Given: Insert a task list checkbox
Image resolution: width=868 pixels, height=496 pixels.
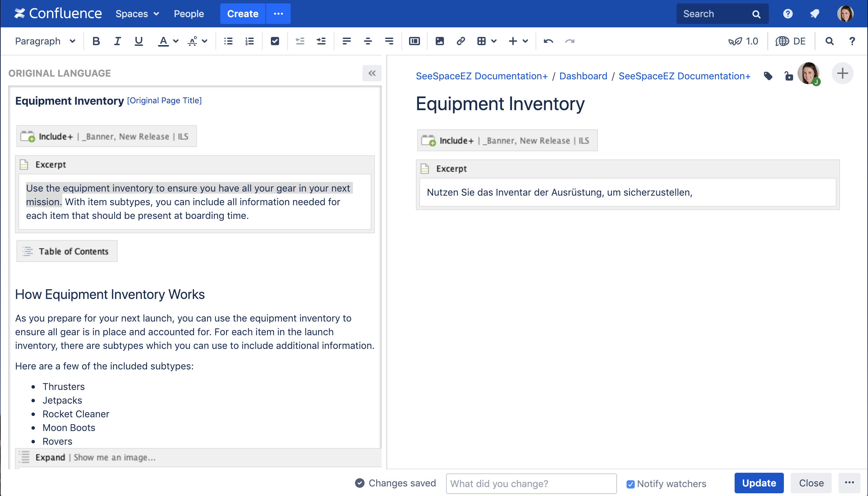Looking at the screenshot, I should pyautogui.click(x=275, y=41).
